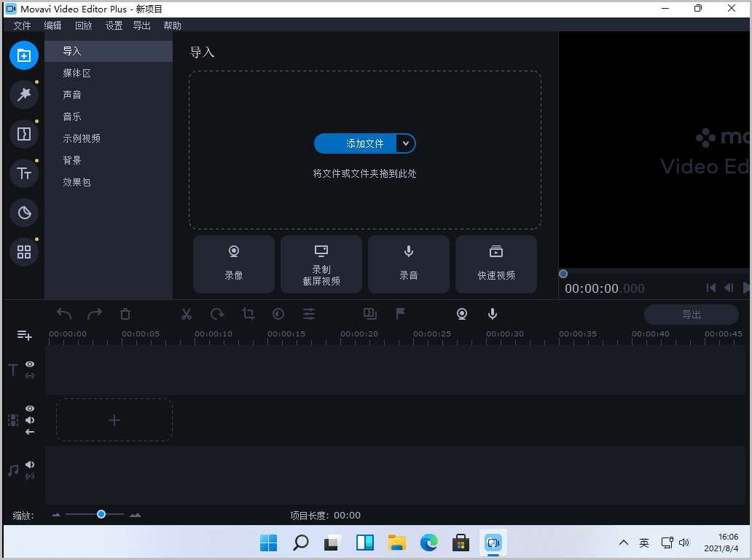
Task: Toggle title track link icon
Action: coord(30,376)
